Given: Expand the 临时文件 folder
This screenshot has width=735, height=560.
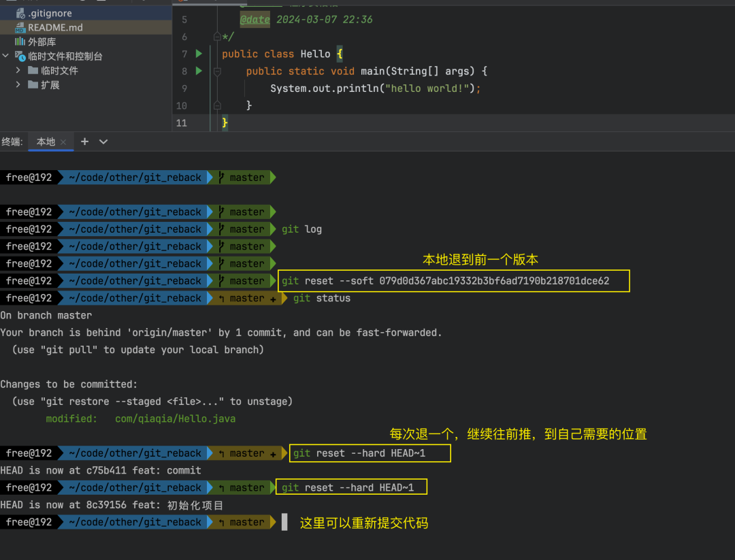Looking at the screenshot, I should click(18, 70).
